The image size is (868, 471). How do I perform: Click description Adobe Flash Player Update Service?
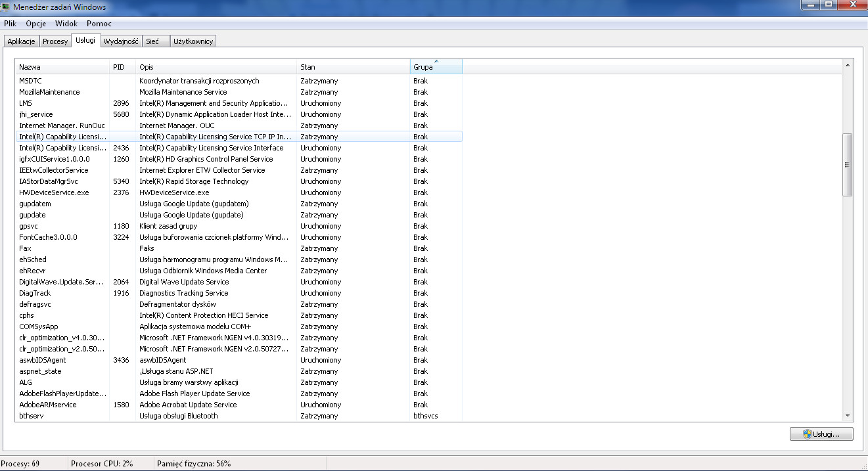[194, 393]
